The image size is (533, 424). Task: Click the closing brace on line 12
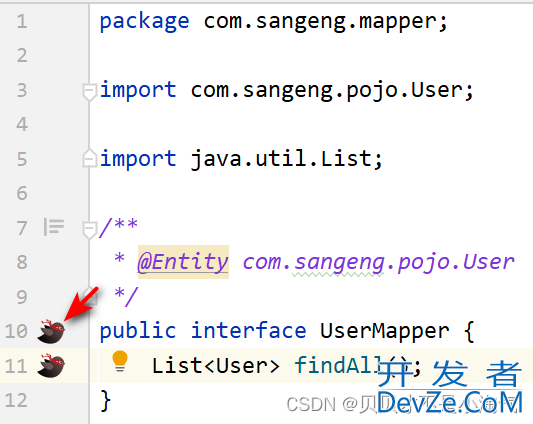[x=106, y=401]
